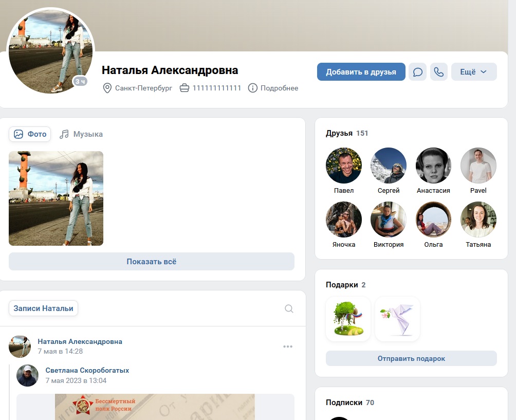Click the tree with flag gift
Screen dimensions: 516x420
click(x=348, y=319)
